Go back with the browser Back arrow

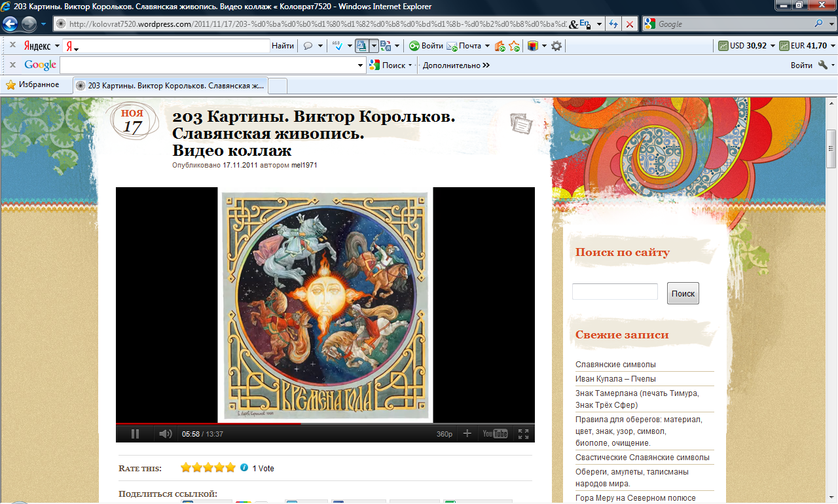(10, 24)
